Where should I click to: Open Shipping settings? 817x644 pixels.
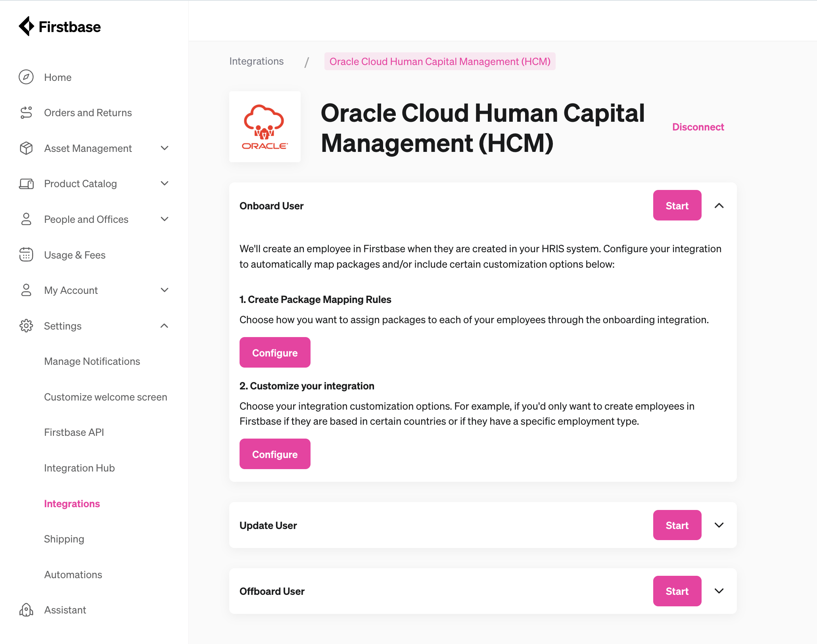tap(64, 539)
